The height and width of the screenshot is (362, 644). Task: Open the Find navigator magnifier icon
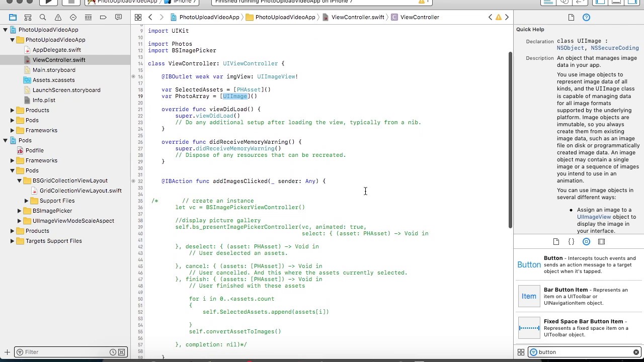tap(43, 17)
